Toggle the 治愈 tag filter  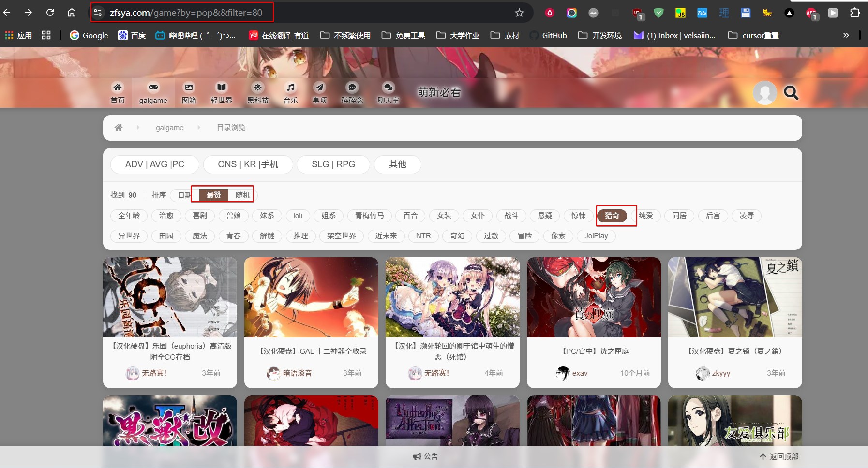point(166,215)
